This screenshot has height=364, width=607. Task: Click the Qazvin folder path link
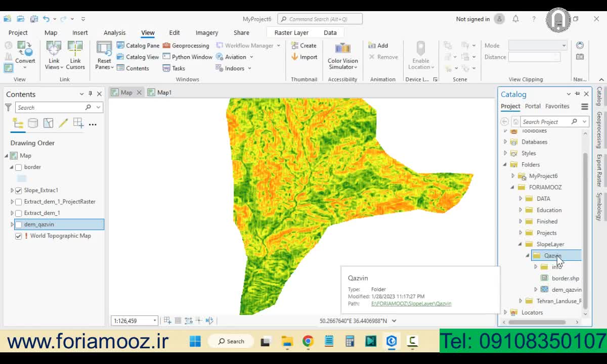coord(411,304)
